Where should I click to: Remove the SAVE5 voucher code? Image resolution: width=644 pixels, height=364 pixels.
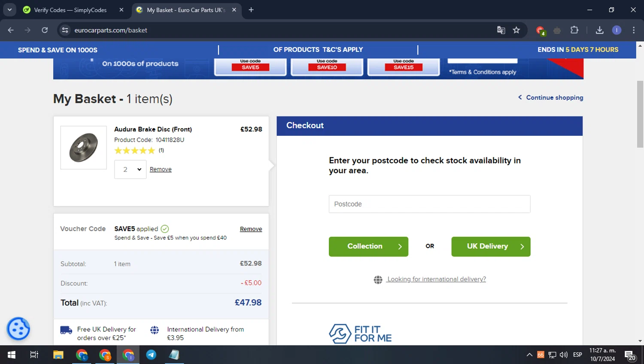pos(251,229)
